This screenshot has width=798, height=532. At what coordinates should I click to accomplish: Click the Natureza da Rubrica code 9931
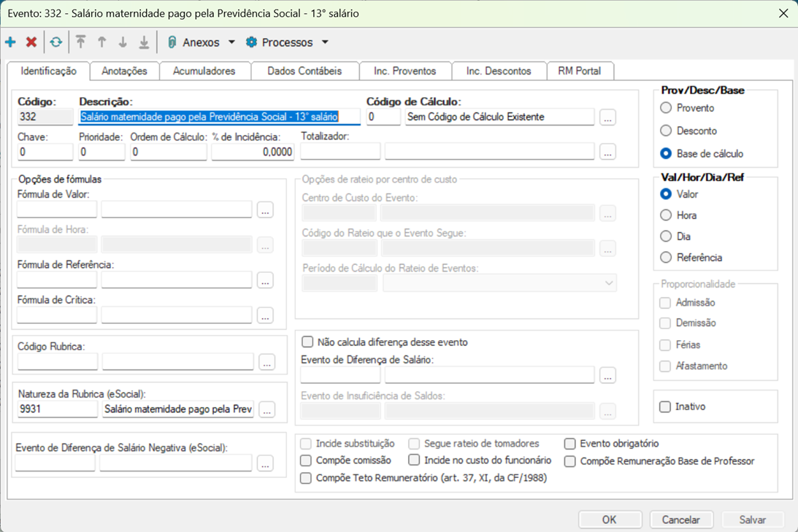coord(58,409)
